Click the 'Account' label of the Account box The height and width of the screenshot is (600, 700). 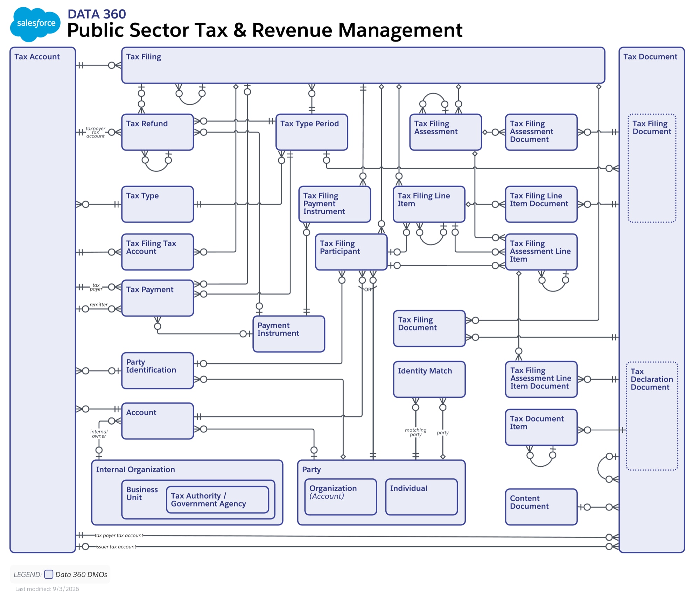pos(141,412)
